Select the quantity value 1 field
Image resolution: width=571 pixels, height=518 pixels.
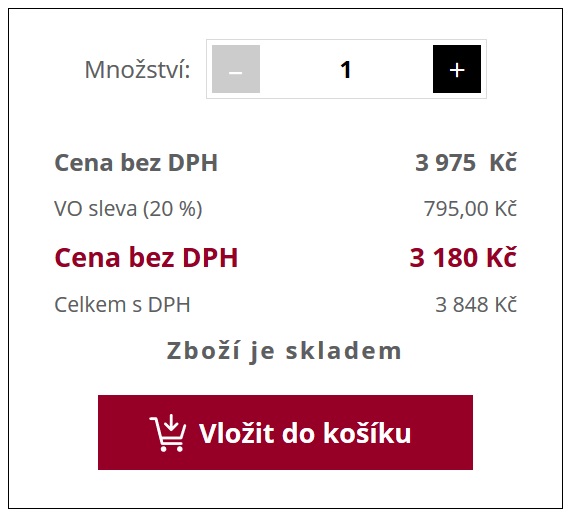346,69
